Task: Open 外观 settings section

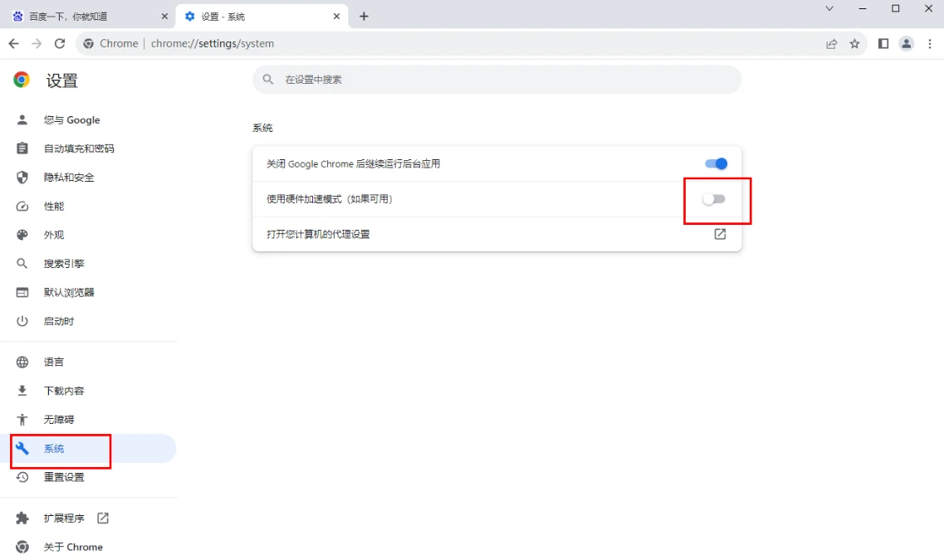Action: click(88, 235)
